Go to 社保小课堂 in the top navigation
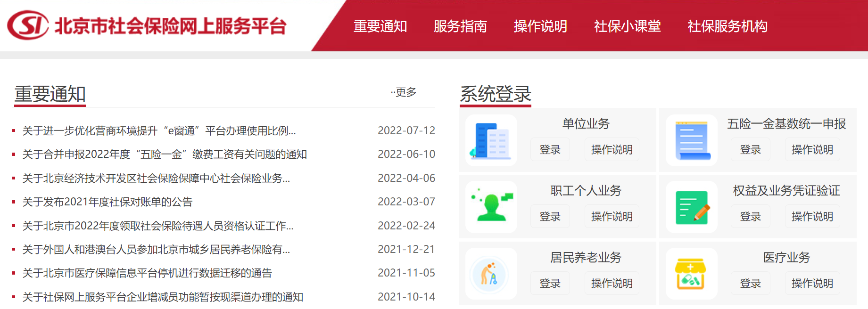Image resolution: width=868 pixels, height=309 pixels. (x=627, y=26)
